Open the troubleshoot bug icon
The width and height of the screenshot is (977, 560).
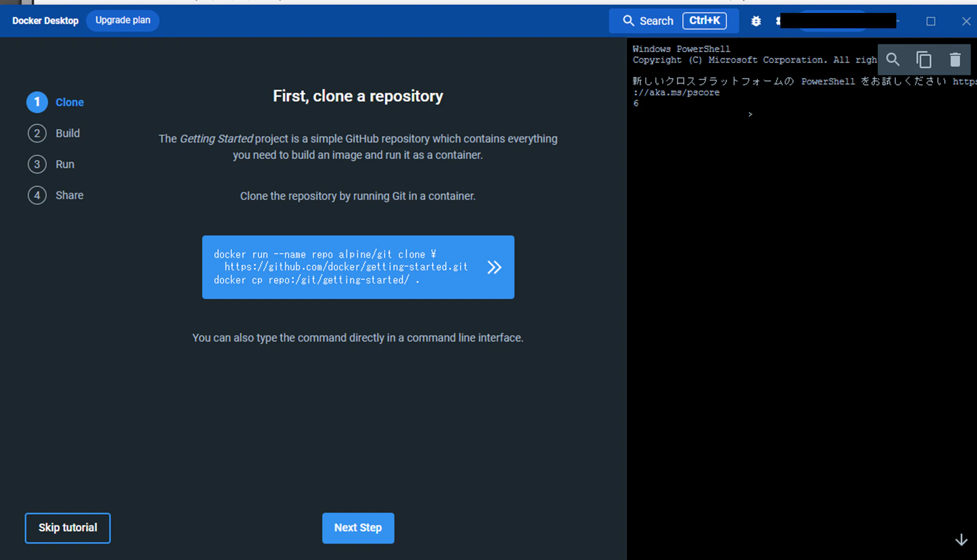756,21
